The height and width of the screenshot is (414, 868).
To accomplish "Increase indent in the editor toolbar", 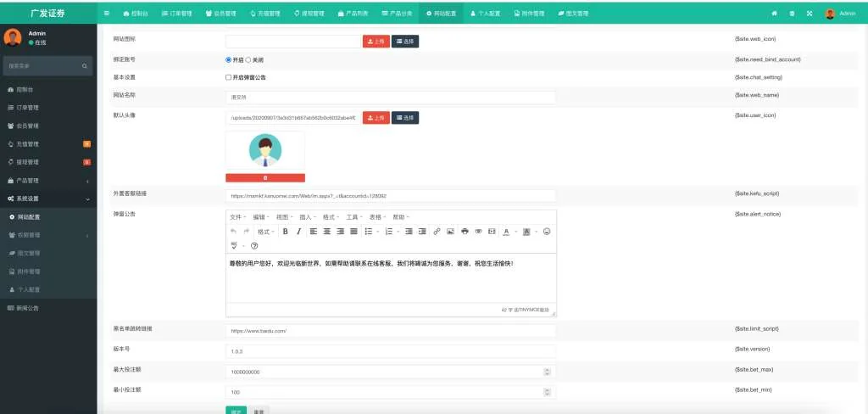I will [x=422, y=231].
